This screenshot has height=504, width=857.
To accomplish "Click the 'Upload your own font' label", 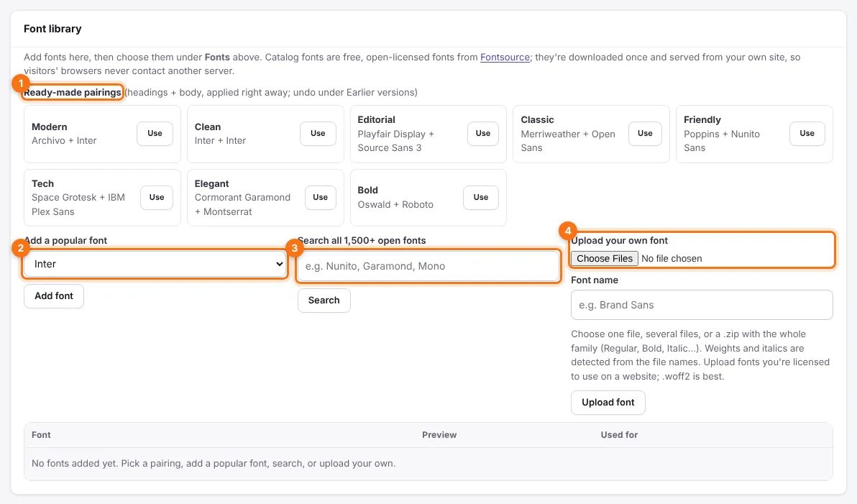I will 619,241.
